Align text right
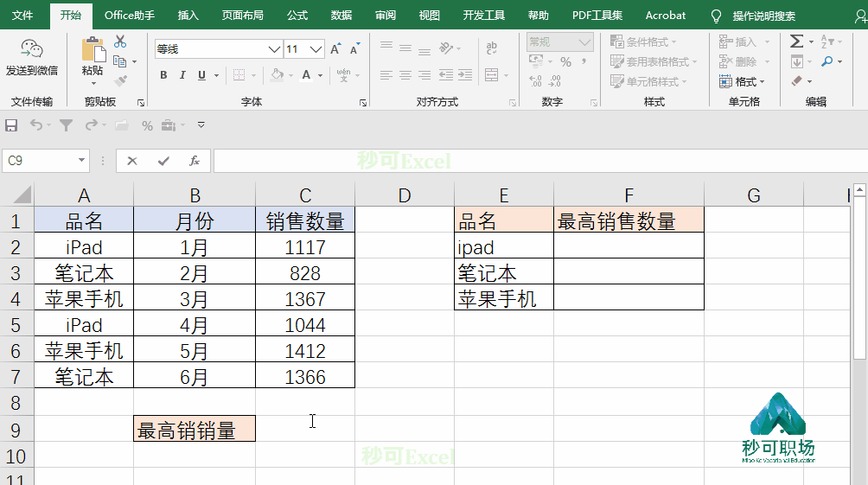This screenshot has height=485, width=868. coord(424,75)
